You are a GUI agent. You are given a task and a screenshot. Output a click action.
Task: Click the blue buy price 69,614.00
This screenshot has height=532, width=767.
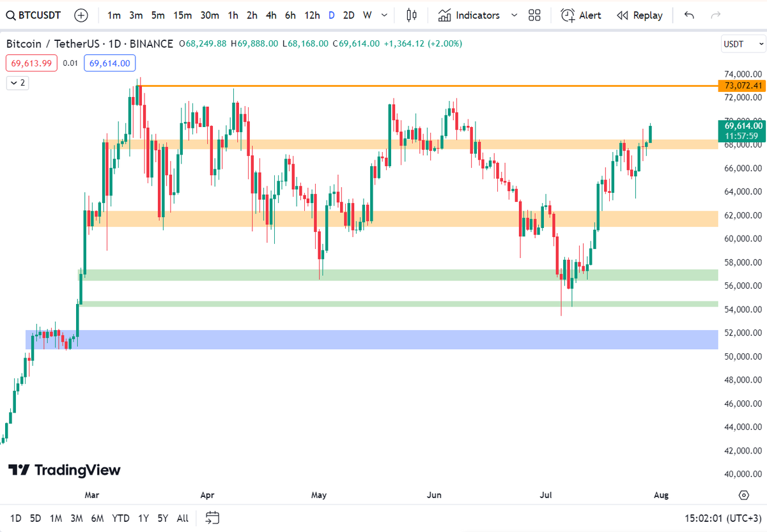109,63
